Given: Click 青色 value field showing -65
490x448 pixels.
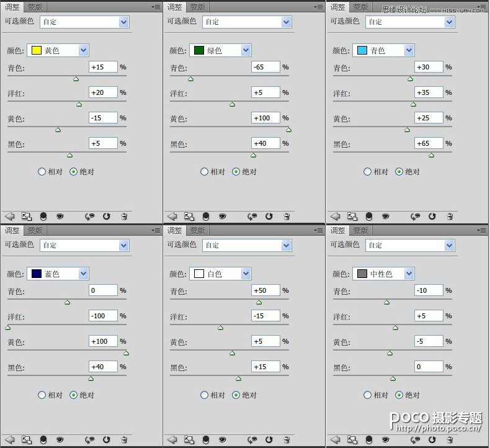Looking at the screenshot, I should (x=265, y=67).
